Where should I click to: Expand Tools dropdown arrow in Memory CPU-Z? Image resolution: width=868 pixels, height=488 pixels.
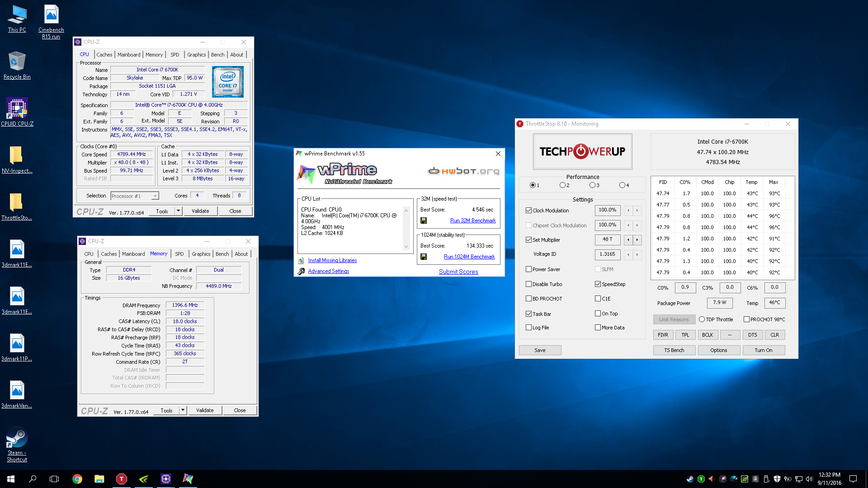pyautogui.click(x=183, y=410)
